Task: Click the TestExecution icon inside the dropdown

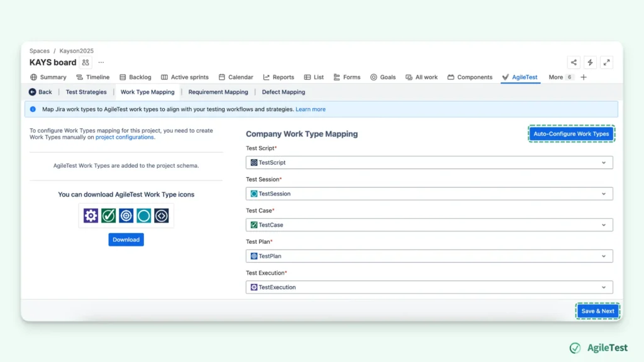Action: click(254, 287)
